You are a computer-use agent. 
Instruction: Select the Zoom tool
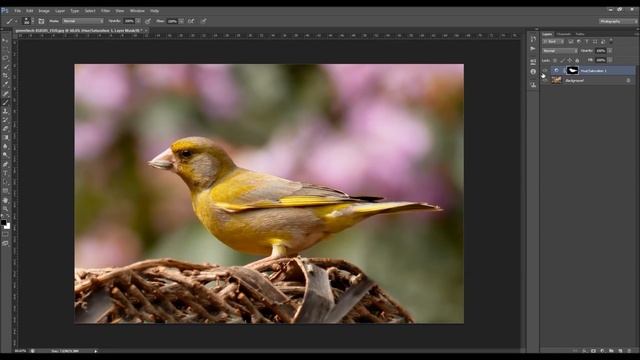click(5, 209)
